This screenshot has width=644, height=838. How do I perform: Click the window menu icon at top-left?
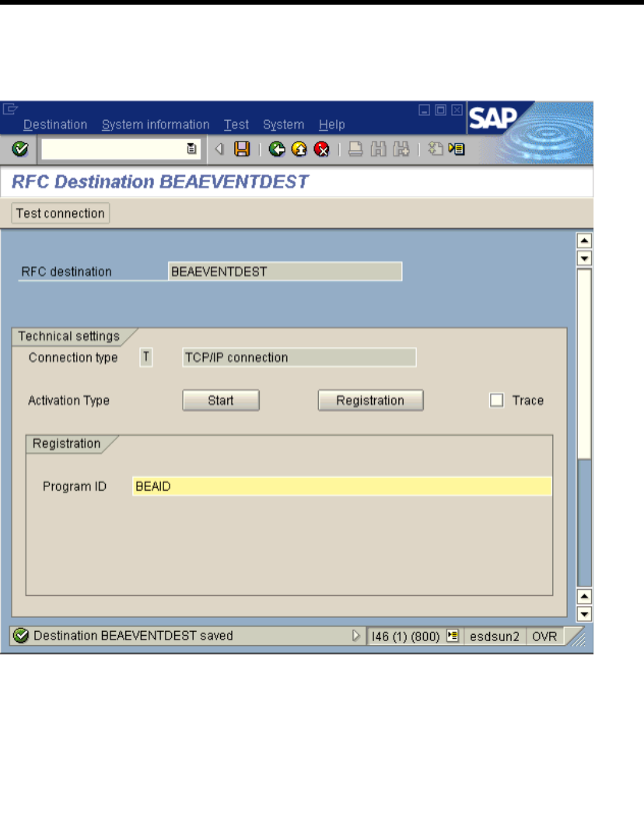point(10,110)
